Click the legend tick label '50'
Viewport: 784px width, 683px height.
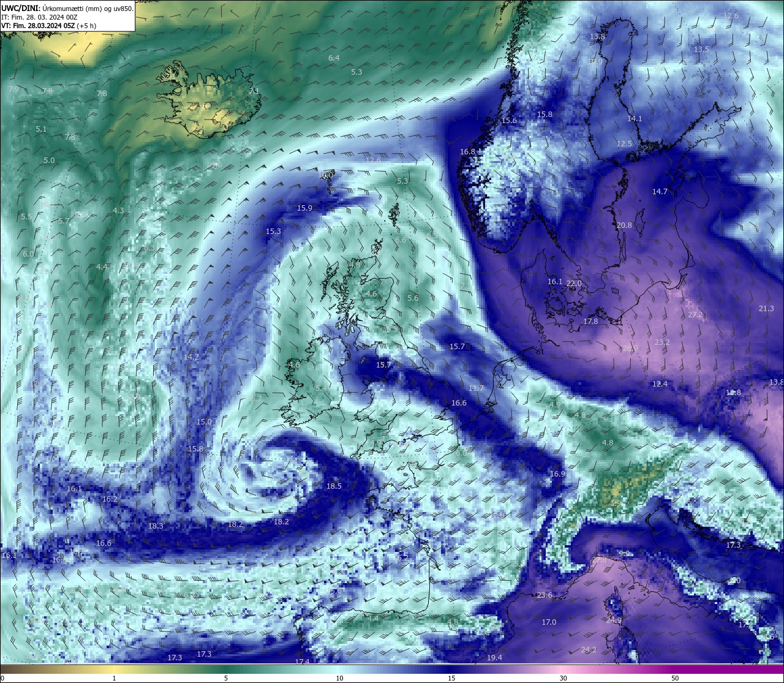coord(675,678)
